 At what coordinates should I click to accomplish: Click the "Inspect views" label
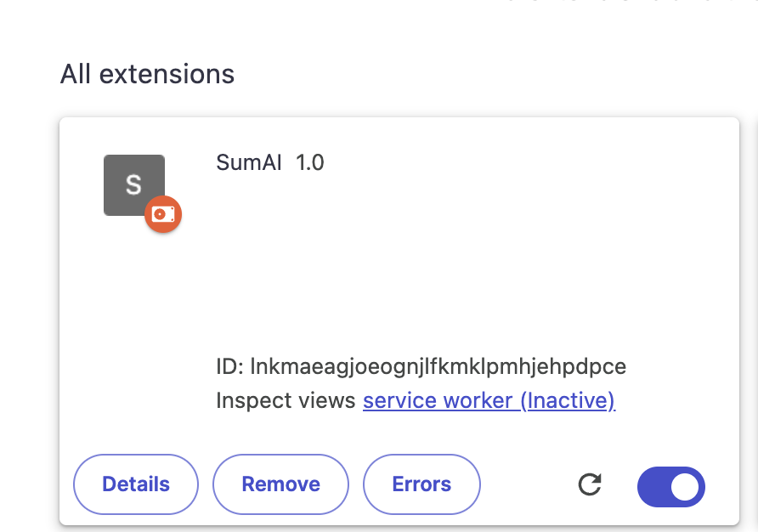pos(286,400)
